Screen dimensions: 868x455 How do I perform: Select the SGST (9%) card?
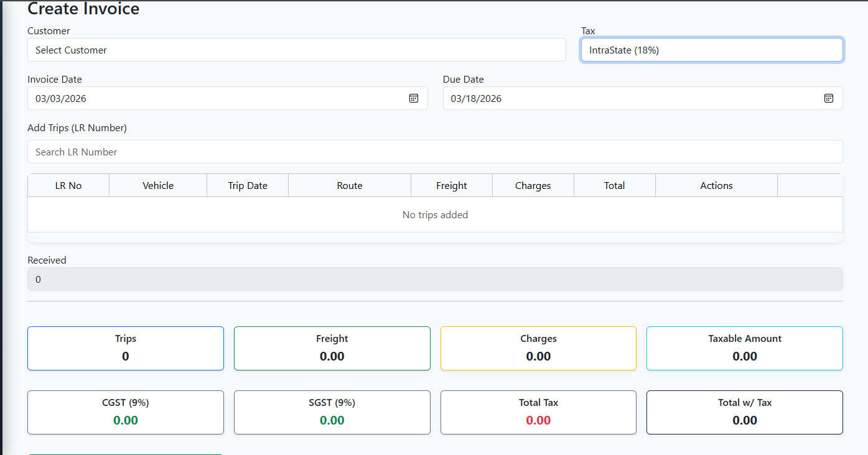click(x=332, y=412)
